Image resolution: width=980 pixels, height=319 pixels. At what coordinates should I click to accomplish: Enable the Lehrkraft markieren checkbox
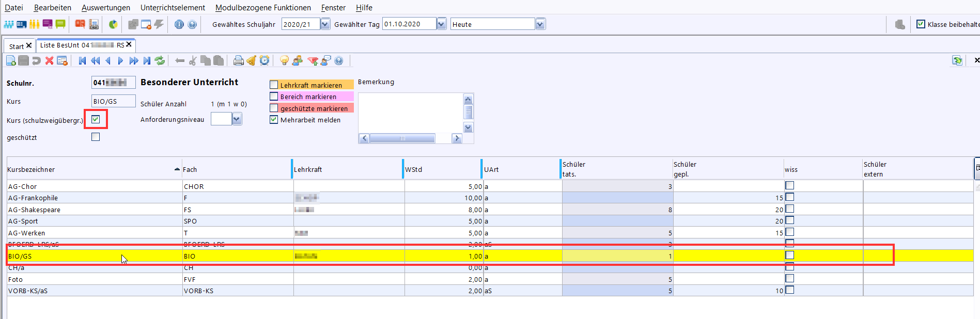click(274, 85)
